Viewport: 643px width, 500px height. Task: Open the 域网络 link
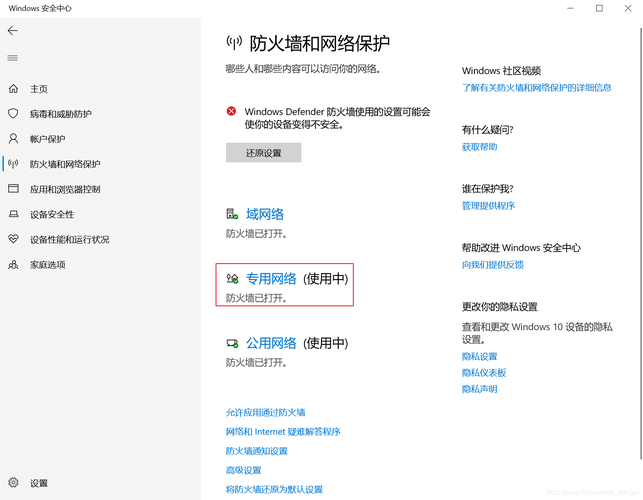tap(265, 214)
